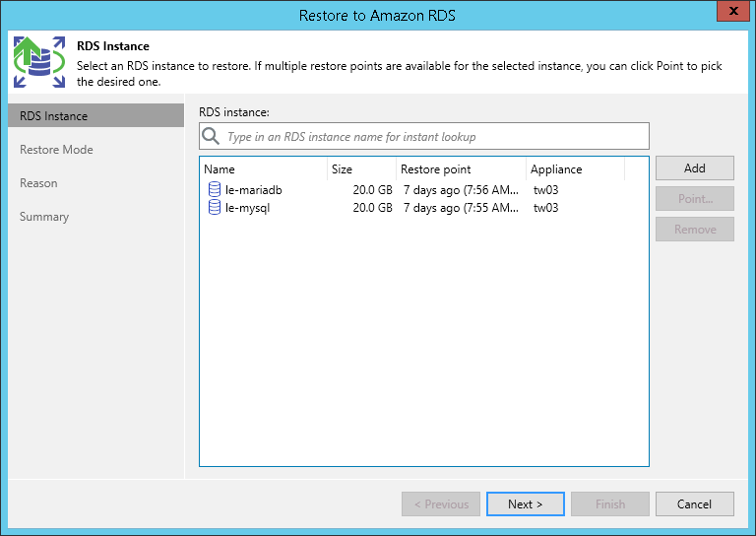This screenshot has width=756, height=536.
Task: Click the tw03 appliance for le-mysql
Action: tap(545, 208)
